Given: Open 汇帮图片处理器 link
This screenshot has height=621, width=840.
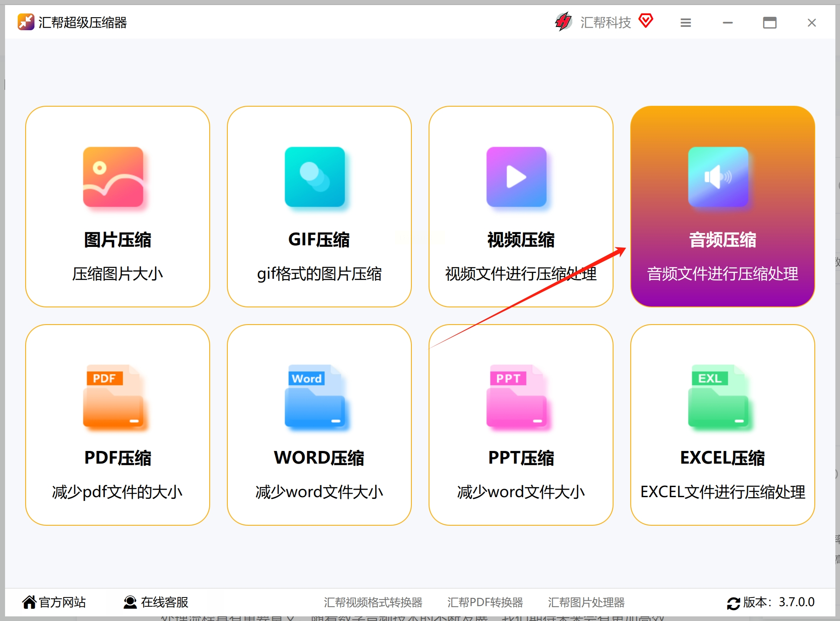Looking at the screenshot, I should [x=586, y=603].
